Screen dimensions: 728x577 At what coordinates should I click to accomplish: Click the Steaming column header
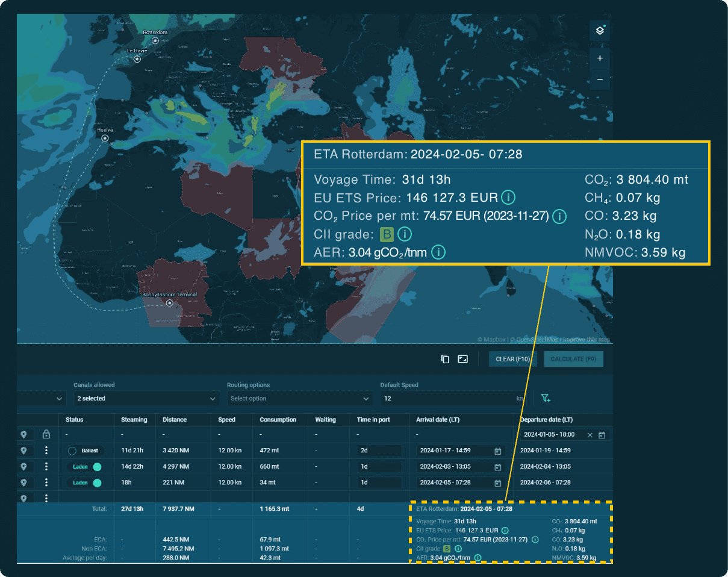point(134,419)
